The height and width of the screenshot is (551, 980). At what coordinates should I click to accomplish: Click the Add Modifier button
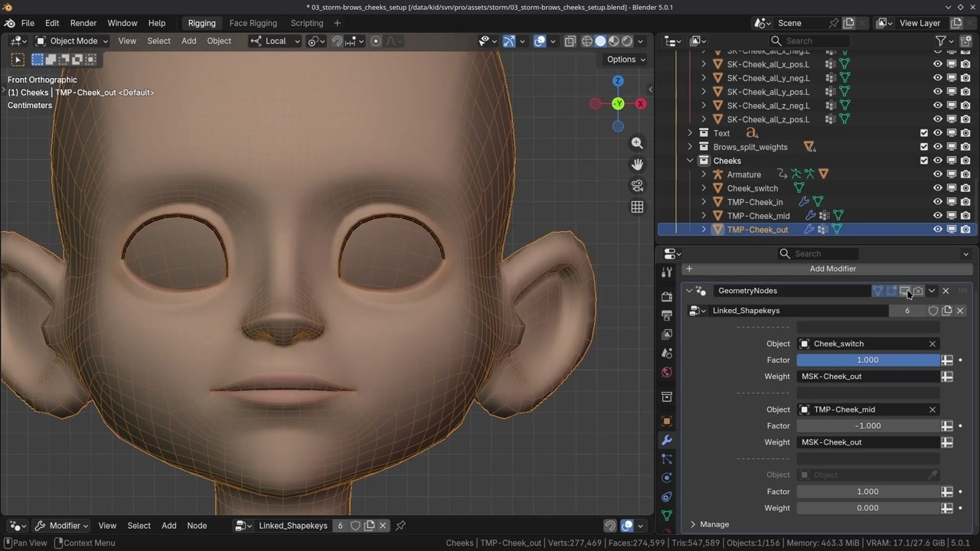(832, 269)
